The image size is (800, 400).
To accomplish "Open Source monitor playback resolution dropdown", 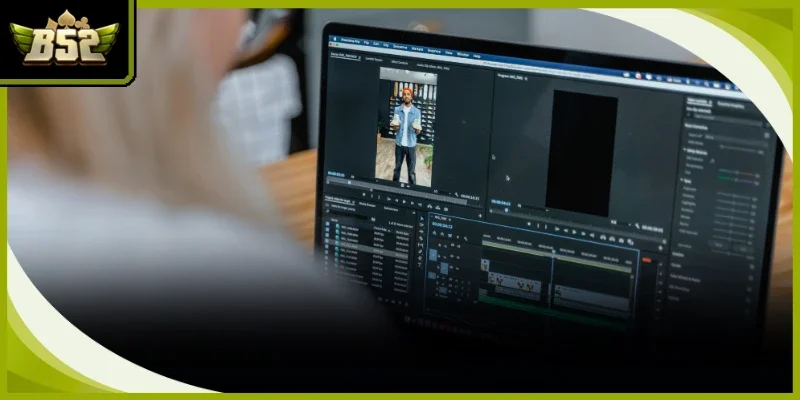I will 442,192.
